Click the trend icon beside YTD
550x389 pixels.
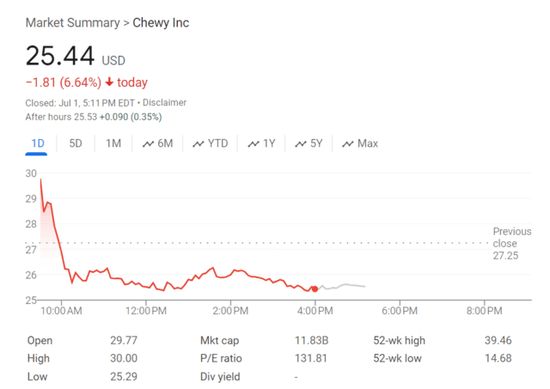coord(198,144)
